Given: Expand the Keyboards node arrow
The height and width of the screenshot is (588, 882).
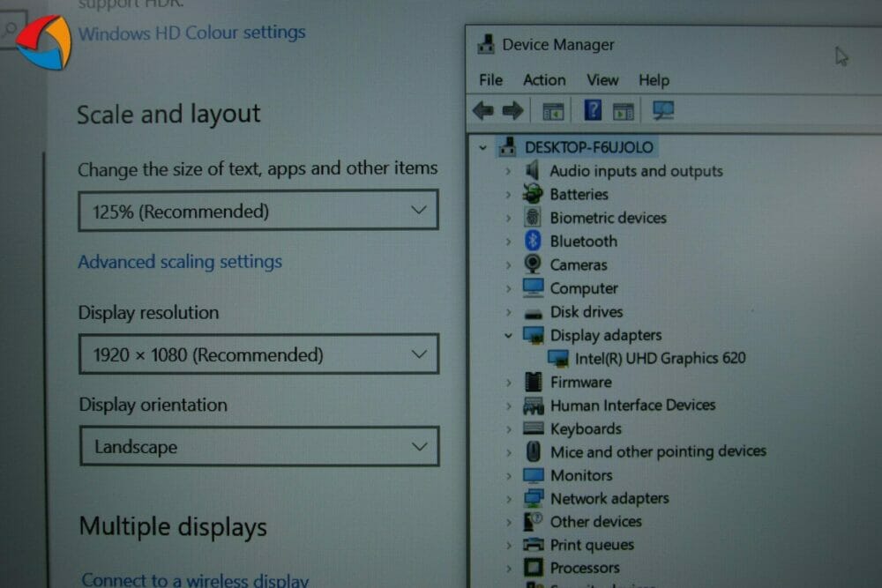Looking at the screenshot, I should (509, 429).
